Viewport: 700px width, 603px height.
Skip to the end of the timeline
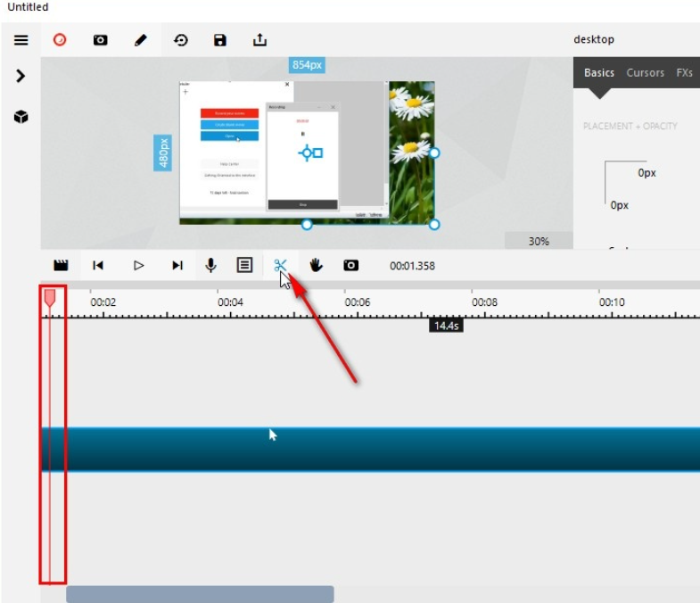[x=177, y=265]
